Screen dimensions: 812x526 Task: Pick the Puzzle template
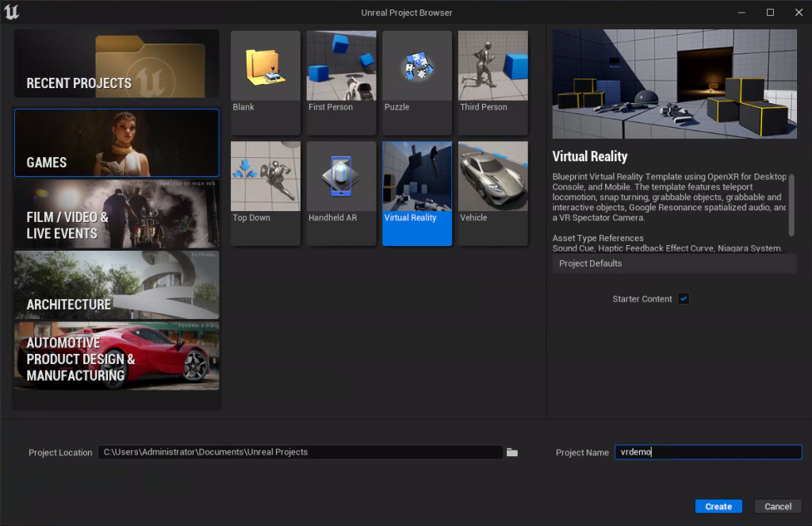tap(417, 83)
